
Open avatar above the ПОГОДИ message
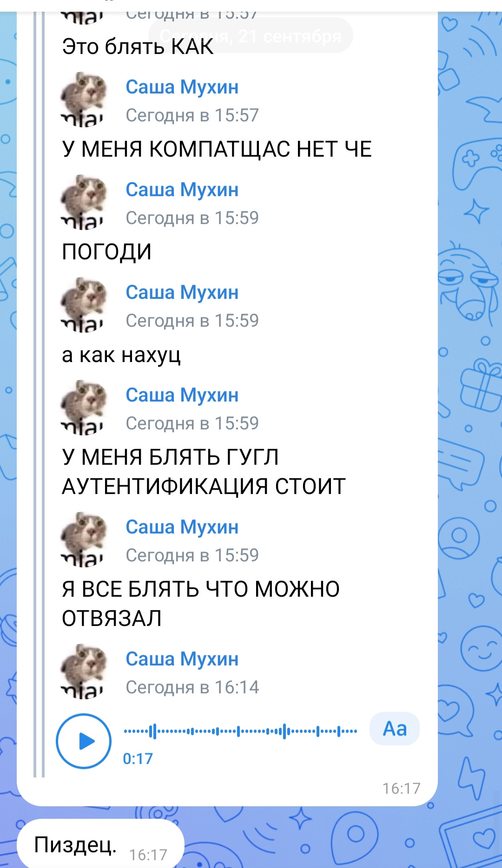84,202
